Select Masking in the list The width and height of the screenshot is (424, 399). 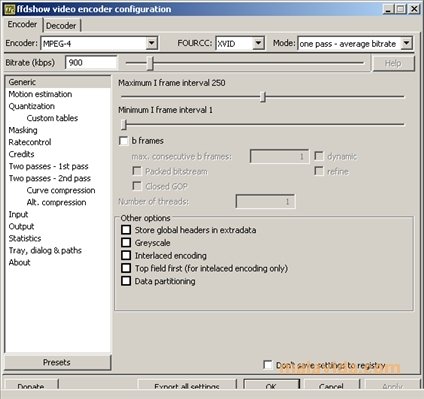58,130
